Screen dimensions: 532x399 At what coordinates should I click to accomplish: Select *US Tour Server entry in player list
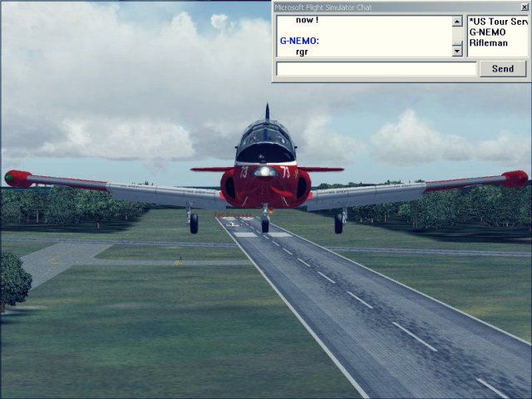[x=498, y=22]
